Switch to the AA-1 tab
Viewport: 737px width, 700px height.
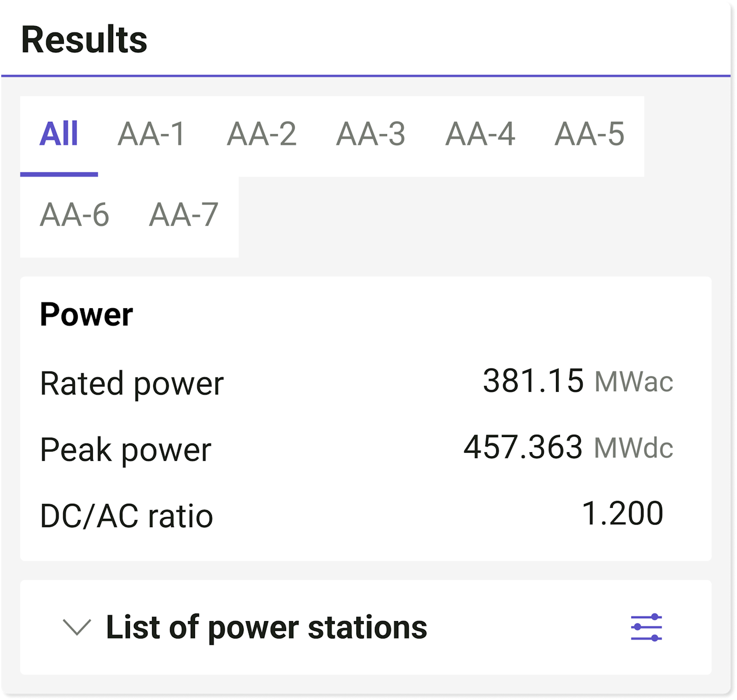151,135
